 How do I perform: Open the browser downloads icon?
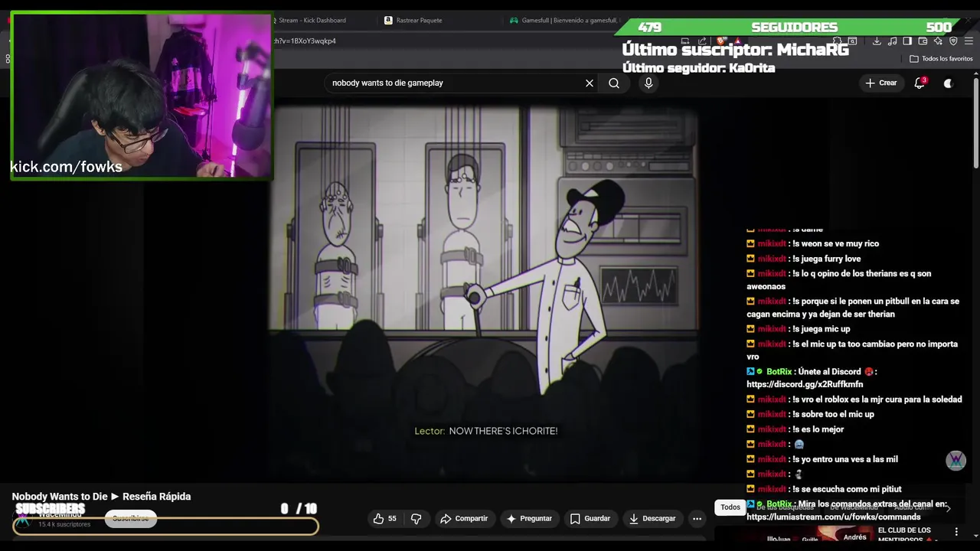tap(877, 41)
